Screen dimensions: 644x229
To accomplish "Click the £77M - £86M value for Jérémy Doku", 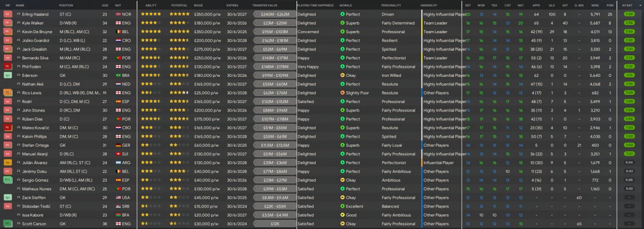I will [274, 172].
